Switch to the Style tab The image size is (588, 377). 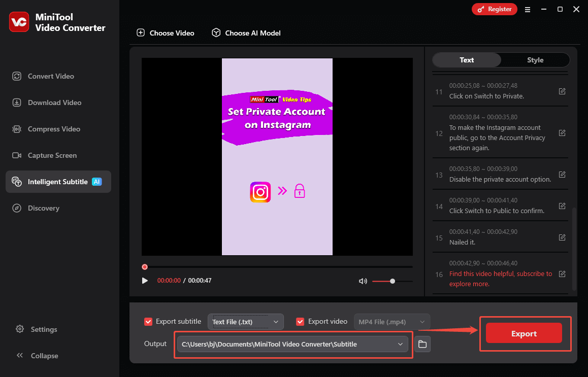click(535, 60)
